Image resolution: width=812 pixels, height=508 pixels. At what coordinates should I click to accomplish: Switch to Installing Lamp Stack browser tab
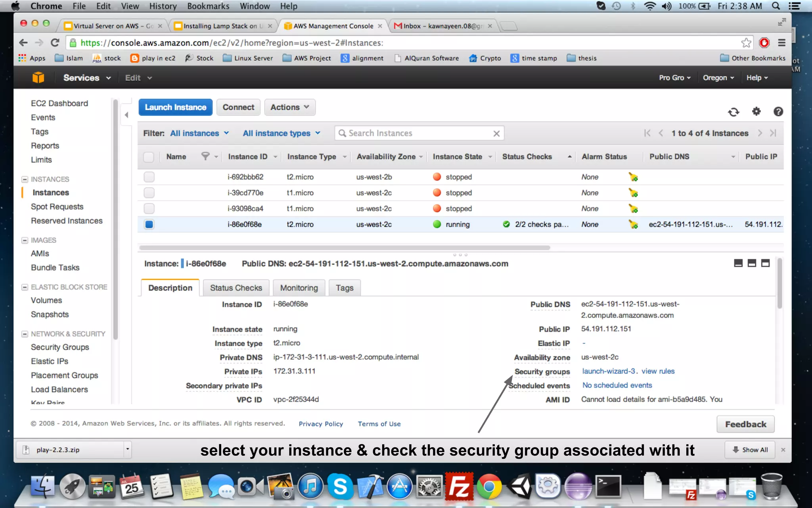pyautogui.click(x=223, y=26)
